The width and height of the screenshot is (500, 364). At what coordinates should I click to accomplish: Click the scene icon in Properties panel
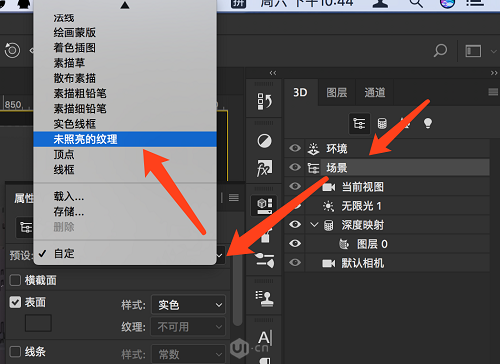click(25, 227)
